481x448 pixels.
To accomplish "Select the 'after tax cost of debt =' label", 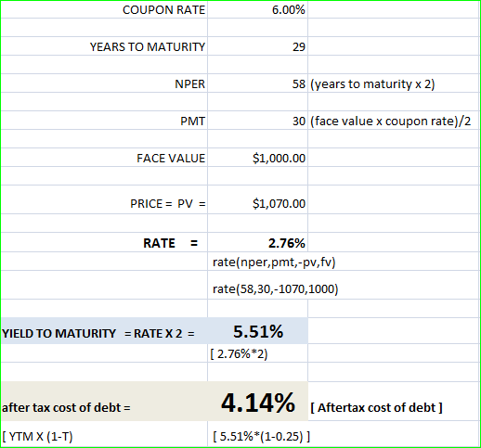I will (66, 408).
